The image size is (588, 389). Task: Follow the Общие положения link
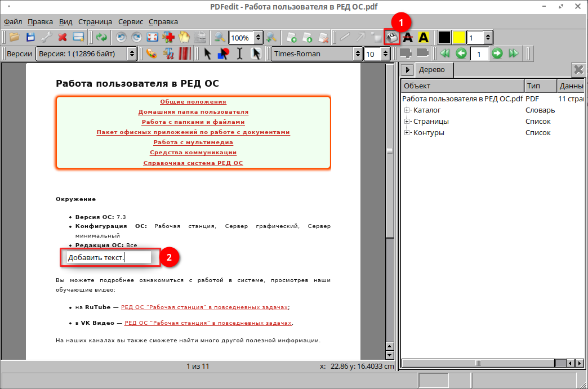pyautogui.click(x=193, y=102)
